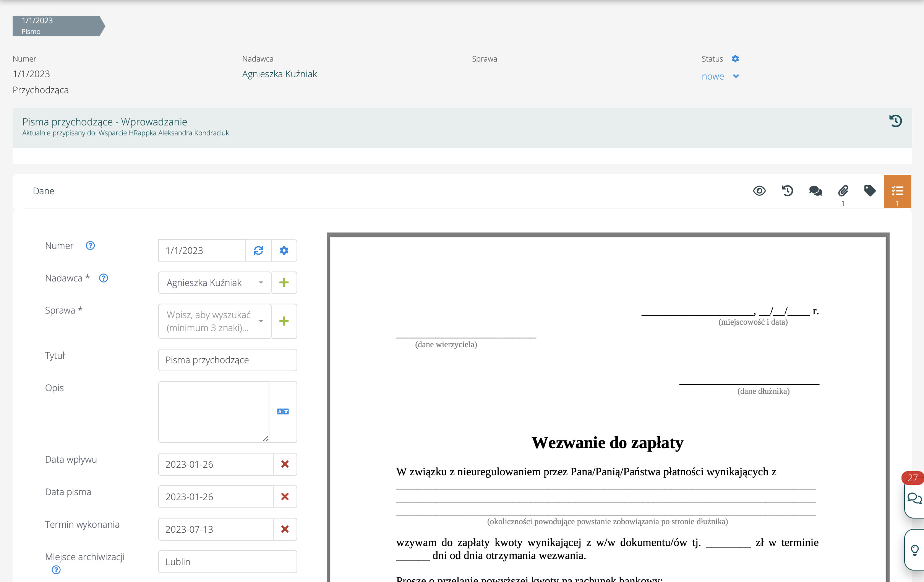Open number settings gear next to Numer field
924x582 pixels.
[284, 250]
